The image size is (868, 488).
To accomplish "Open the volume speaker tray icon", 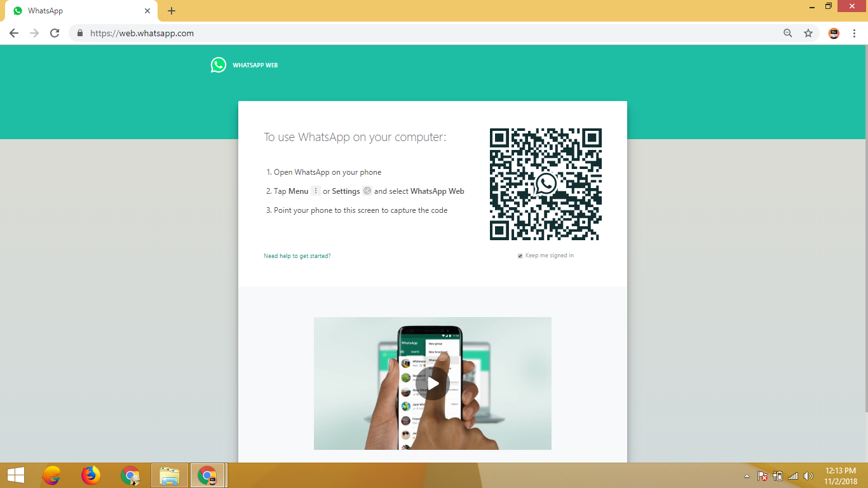I will point(808,476).
